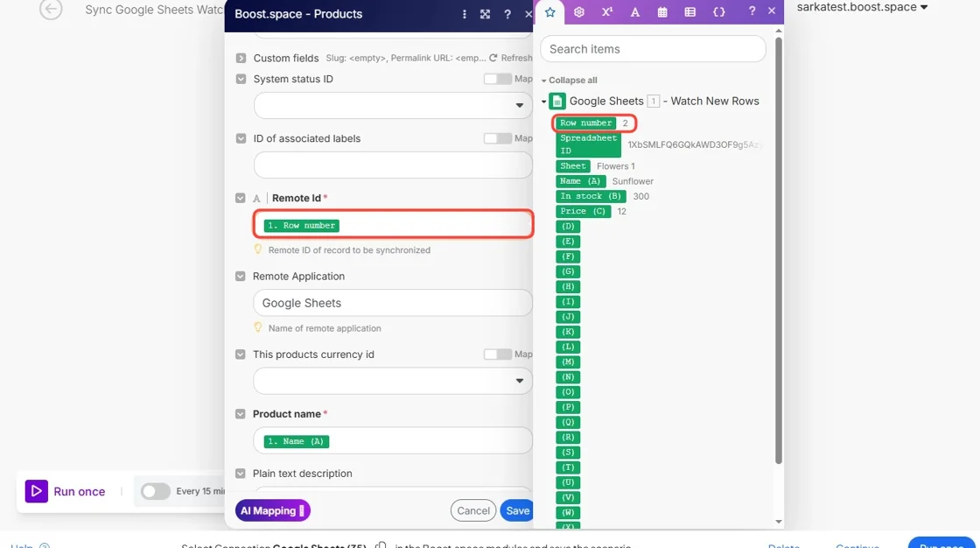Expand the Products module to fullscreen

pyautogui.click(x=485, y=14)
